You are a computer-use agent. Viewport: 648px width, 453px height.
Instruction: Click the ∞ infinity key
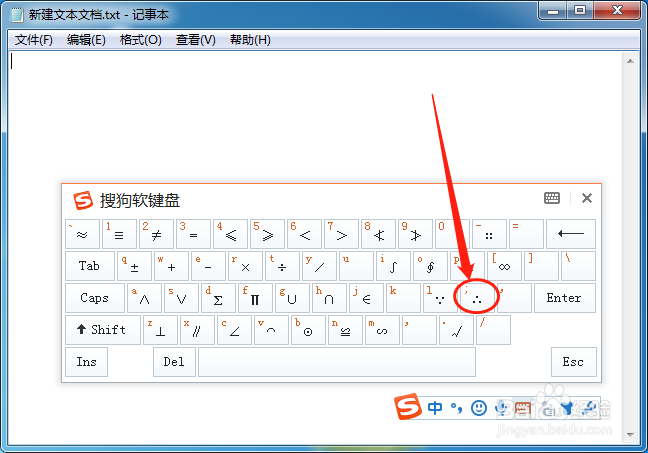point(504,266)
